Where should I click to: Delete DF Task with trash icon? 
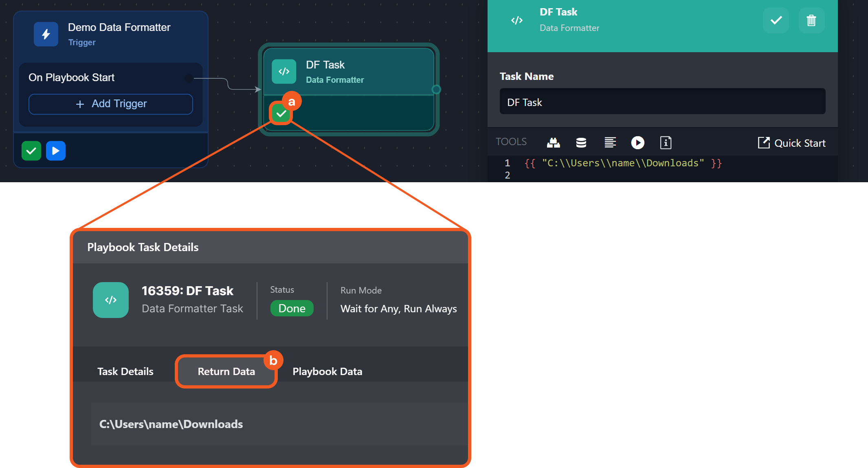click(811, 20)
